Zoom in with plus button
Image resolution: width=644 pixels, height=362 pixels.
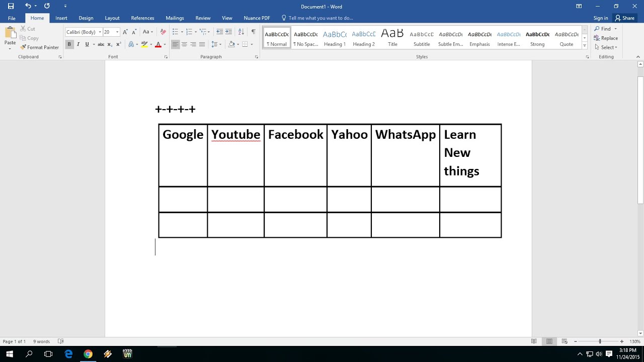coord(622,341)
